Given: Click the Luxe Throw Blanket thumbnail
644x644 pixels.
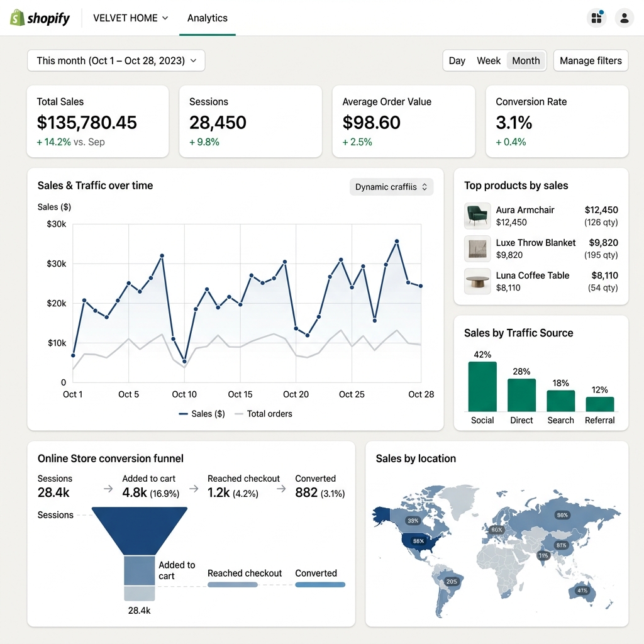Looking at the screenshot, I should [x=477, y=248].
